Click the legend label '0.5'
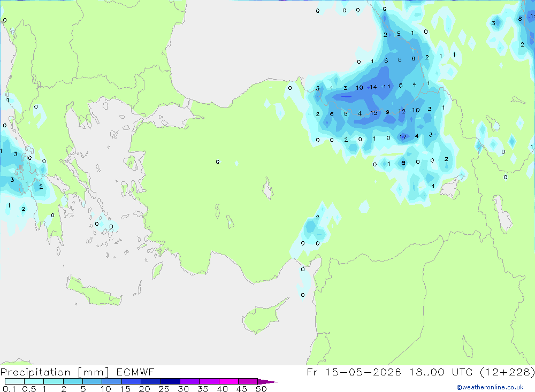Image resolution: width=535 pixels, height=392 pixels. (x=29, y=389)
